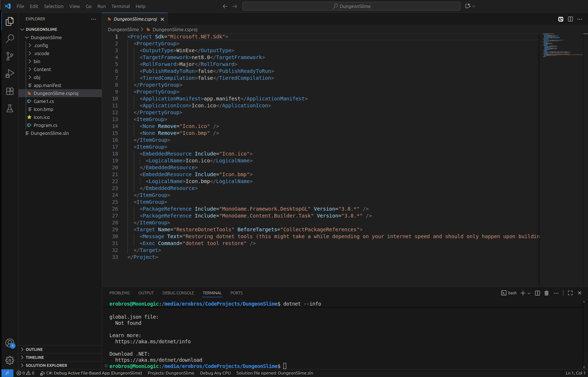Open the Search view in activity bar
This screenshot has height=377, width=588.
click(10, 38)
